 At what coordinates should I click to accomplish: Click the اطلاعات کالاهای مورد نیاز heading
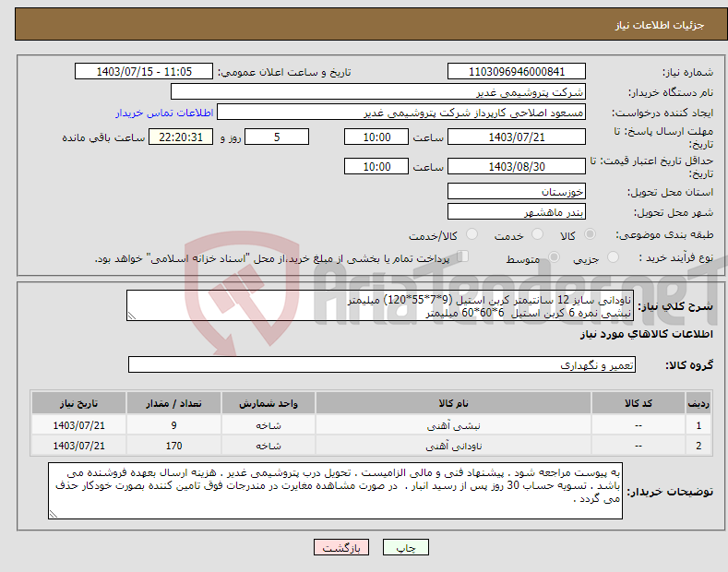(x=646, y=334)
